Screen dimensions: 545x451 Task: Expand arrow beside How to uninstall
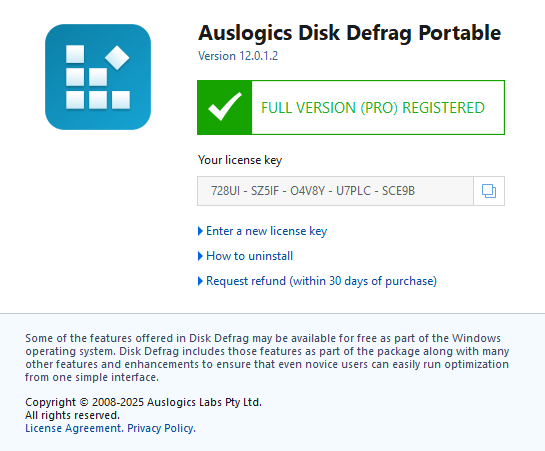pos(200,256)
